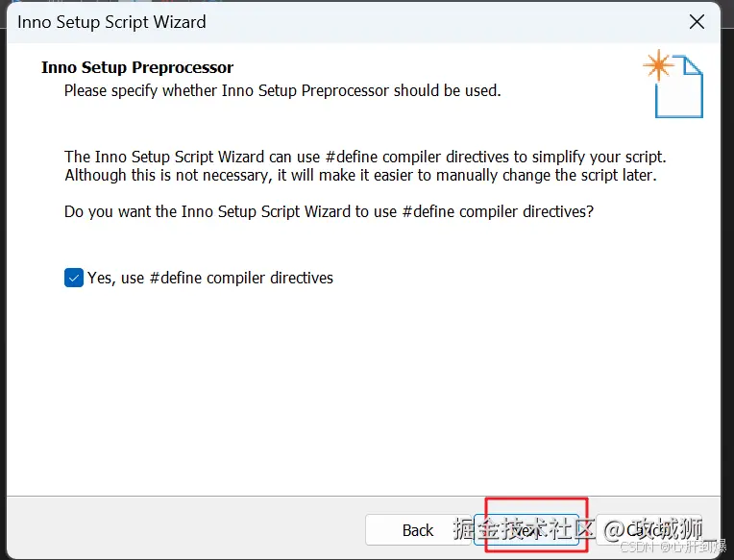
Task: Click the 'Do you want the Inno Setup' question
Action: [329, 211]
